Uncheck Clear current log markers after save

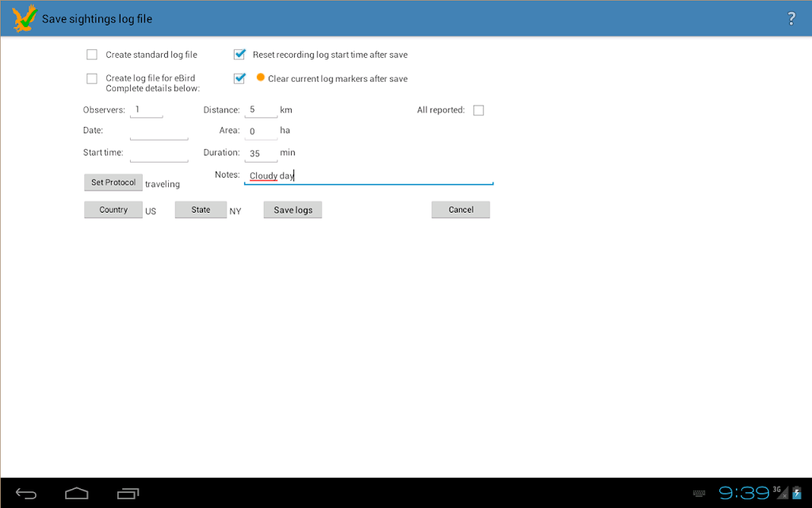click(239, 79)
